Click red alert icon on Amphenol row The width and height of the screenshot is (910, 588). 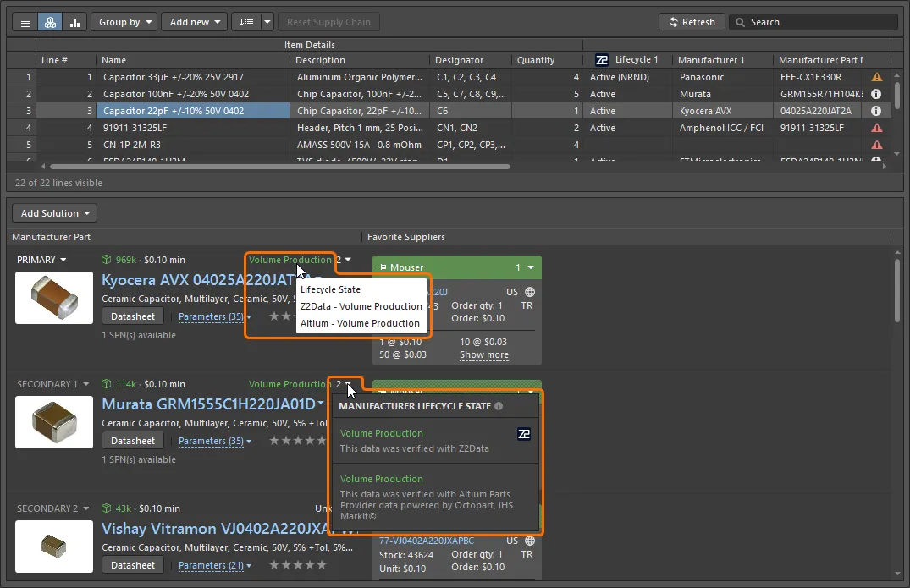point(877,128)
